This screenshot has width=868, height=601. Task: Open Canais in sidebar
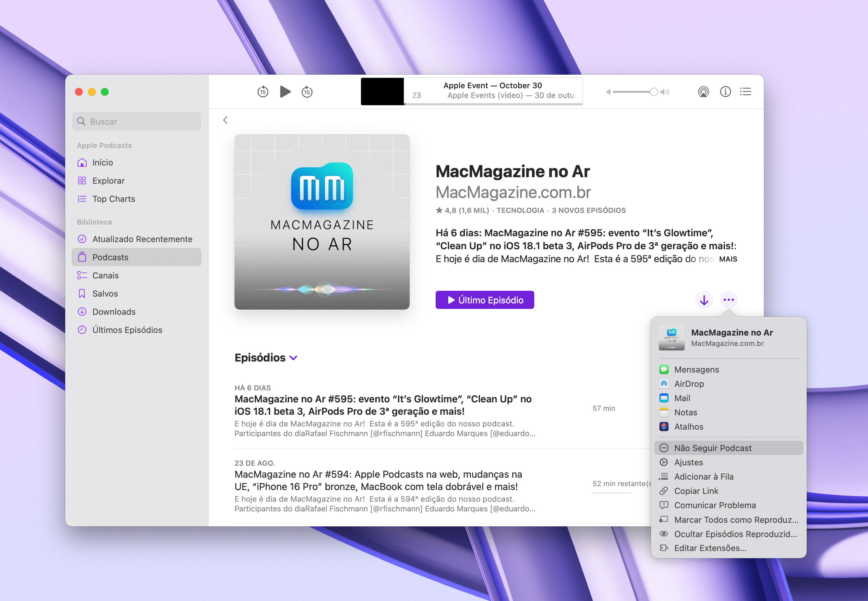pos(136,275)
